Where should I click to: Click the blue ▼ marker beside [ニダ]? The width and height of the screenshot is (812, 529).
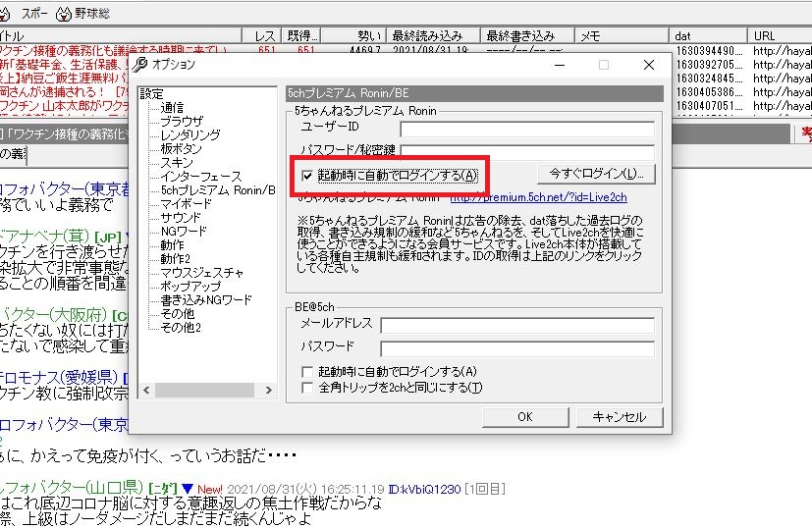(188, 489)
